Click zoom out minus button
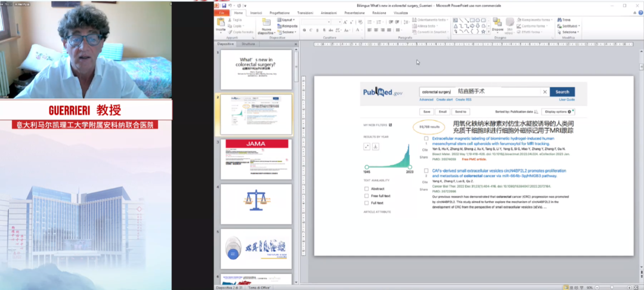644x290 pixels. pos(597,288)
